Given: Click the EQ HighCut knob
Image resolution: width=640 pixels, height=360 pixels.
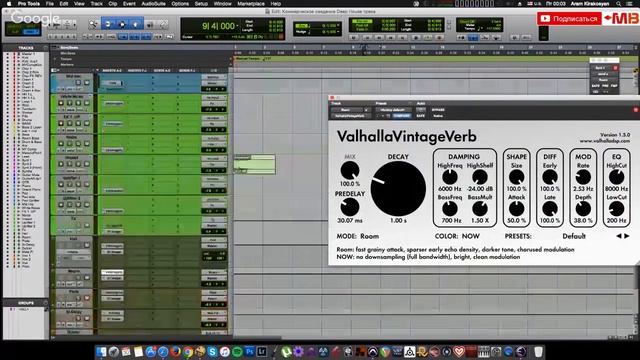Looking at the screenshot, I should [x=616, y=177].
